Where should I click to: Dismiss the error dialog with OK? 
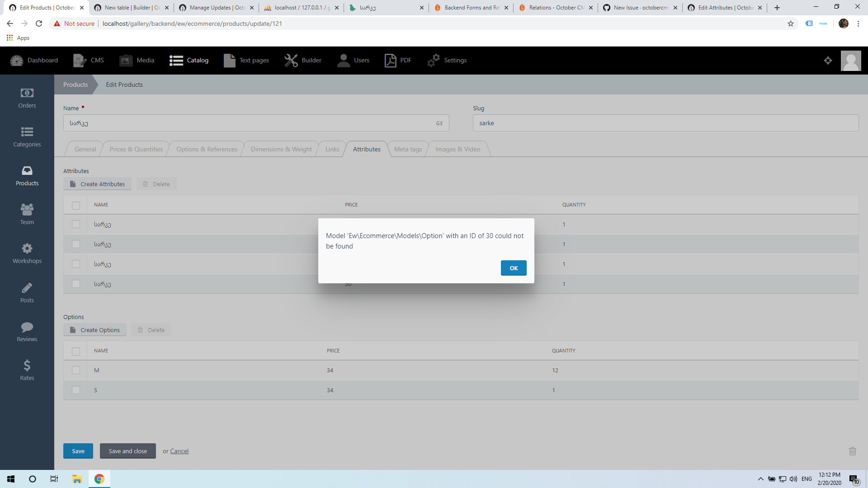click(514, 268)
